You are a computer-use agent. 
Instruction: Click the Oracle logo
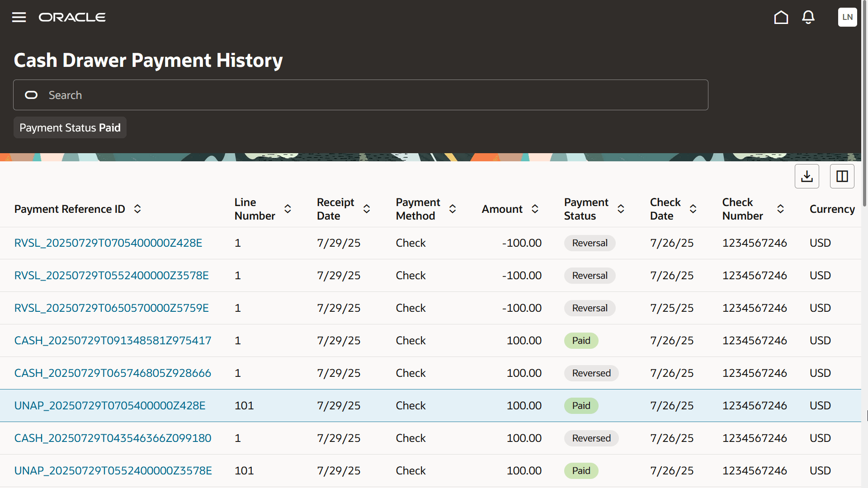(x=72, y=17)
